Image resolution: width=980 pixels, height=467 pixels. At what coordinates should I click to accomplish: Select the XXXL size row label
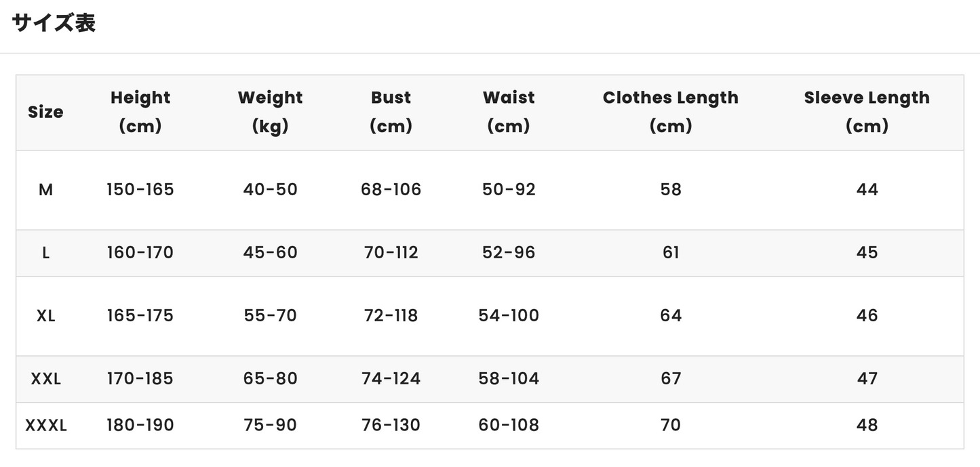point(45,426)
